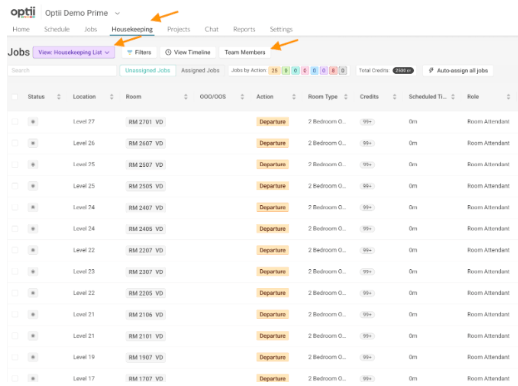The height and width of the screenshot is (386, 518).
Task: Click status icon for RM 2205 row
Action: pos(33,293)
